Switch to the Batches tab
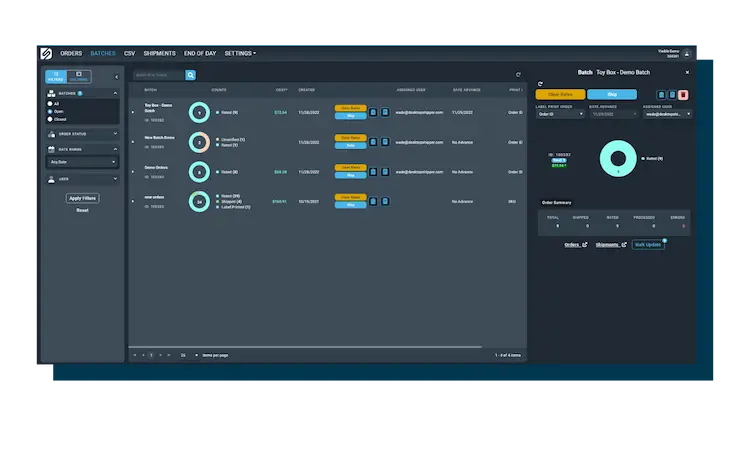 (x=103, y=54)
